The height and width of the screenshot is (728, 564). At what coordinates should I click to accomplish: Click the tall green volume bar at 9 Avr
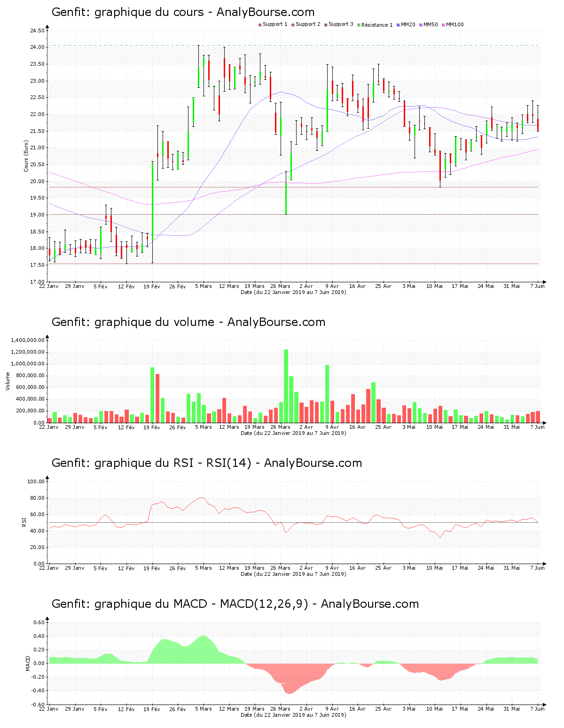coord(327,394)
